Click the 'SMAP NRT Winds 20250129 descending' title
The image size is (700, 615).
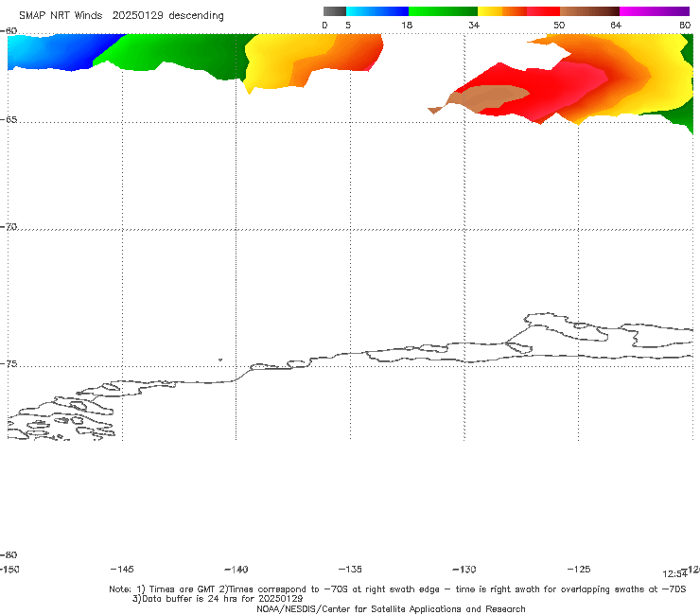coord(121,15)
